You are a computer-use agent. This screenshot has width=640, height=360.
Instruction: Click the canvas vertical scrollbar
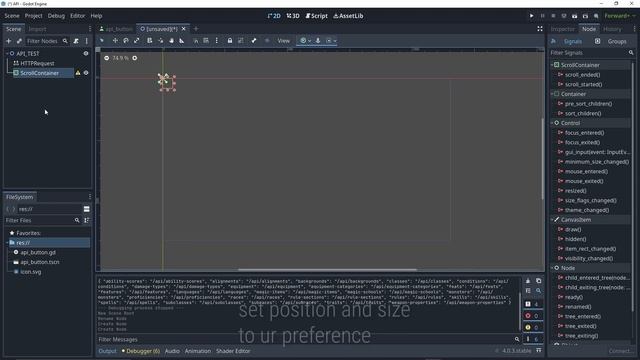coord(542,159)
